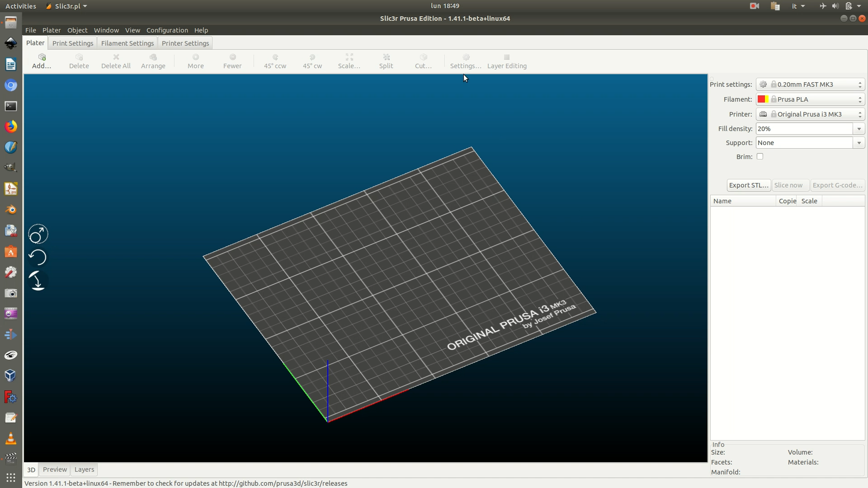Click the Export G-code... button

(838, 185)
